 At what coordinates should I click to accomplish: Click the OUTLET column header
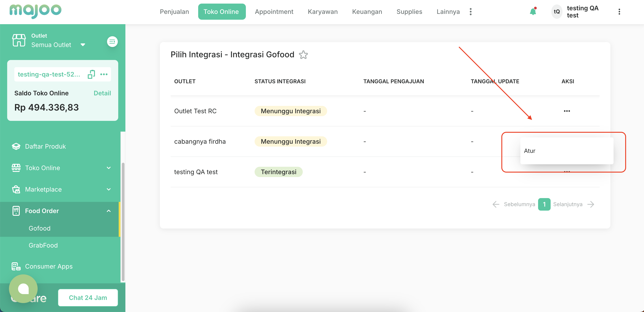point(185,81)
